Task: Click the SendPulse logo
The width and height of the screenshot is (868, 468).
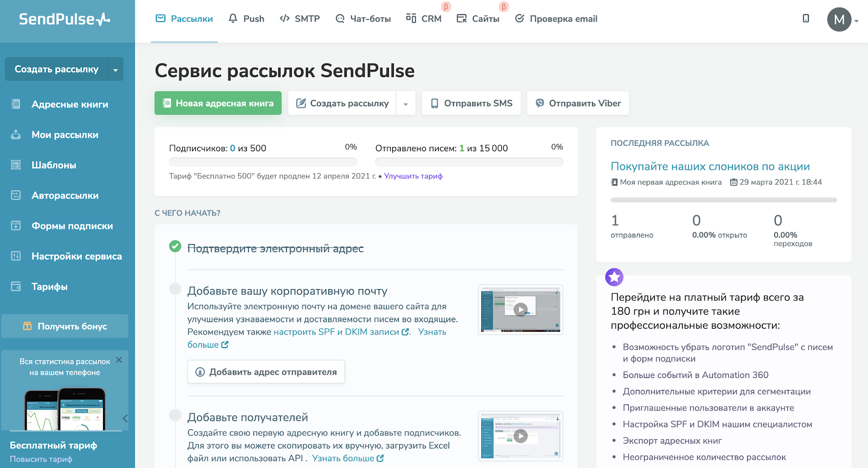Action: coord(65,19)
